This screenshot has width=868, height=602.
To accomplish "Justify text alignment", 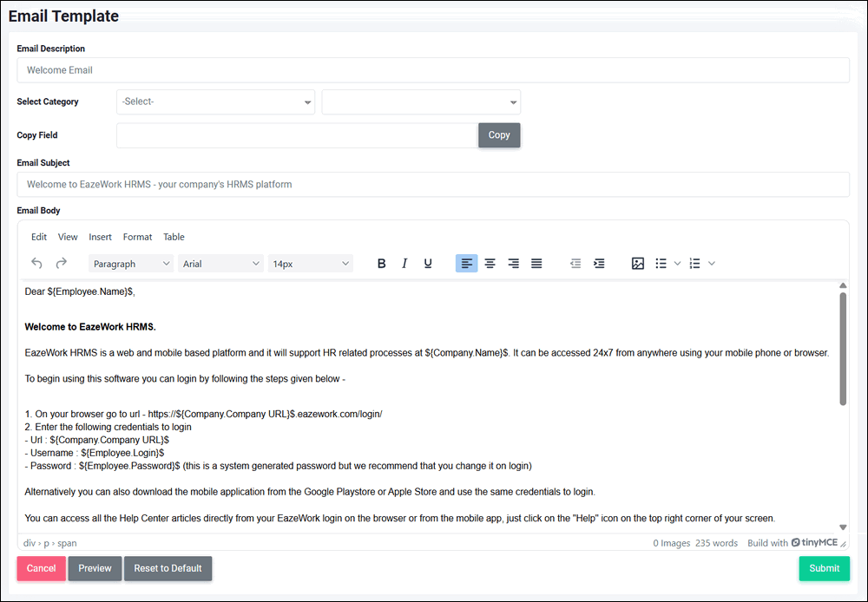I will tap(536, 264).
